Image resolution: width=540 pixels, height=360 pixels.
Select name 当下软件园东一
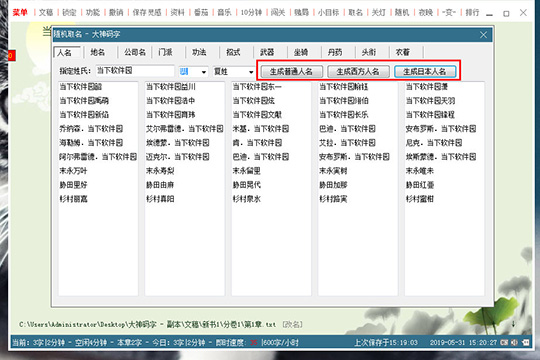(x=257, y=86)
